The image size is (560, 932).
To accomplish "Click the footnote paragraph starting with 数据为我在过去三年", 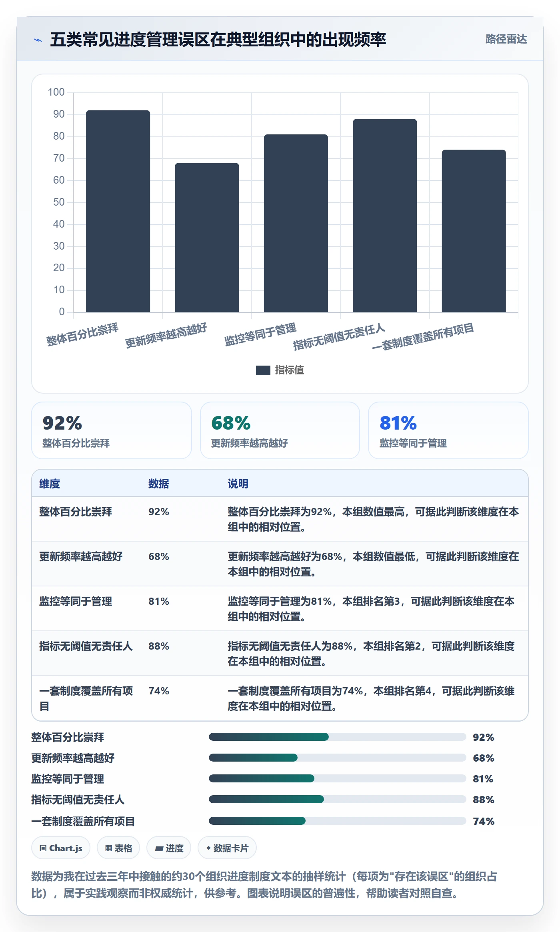I will point(264,884).
